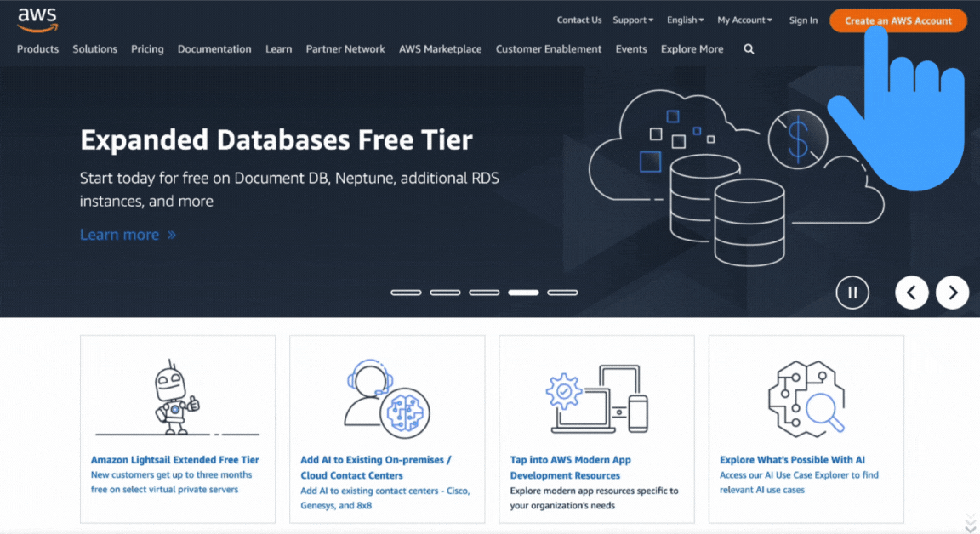980x534 pixels.
Task: Pause the banner carousel
Action: (852, 292)
